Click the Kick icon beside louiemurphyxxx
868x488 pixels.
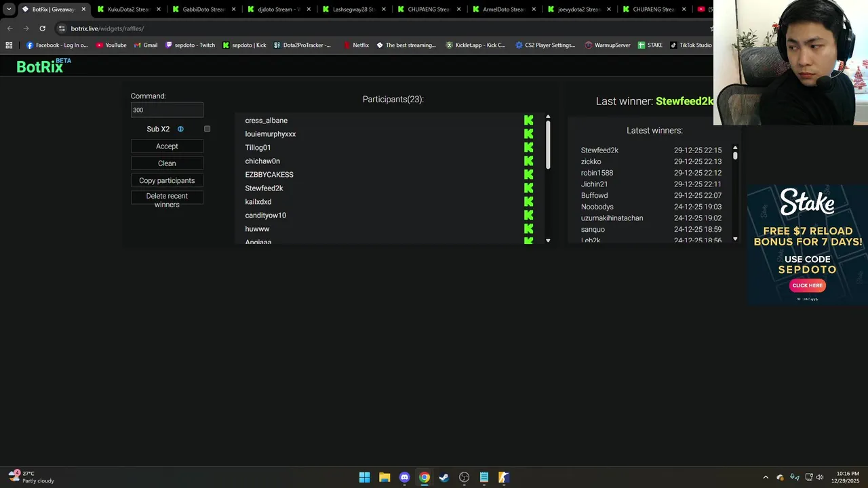(528, 134)
